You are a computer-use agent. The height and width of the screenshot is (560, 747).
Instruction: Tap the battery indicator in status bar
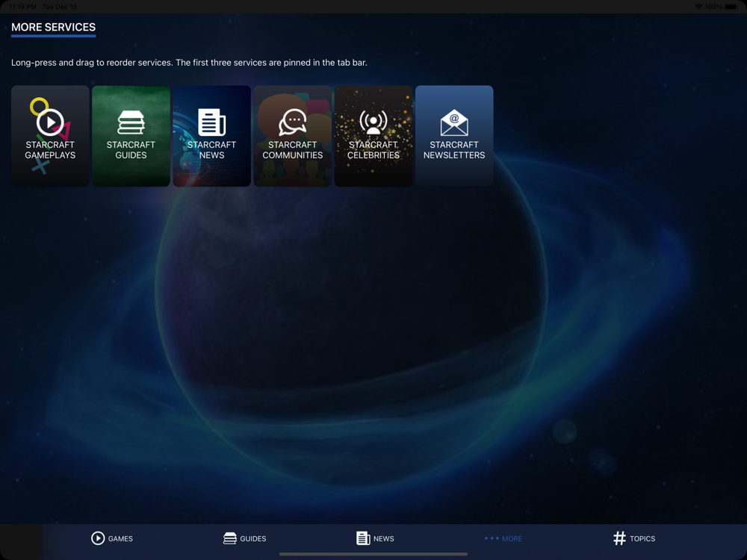(731, 7)
